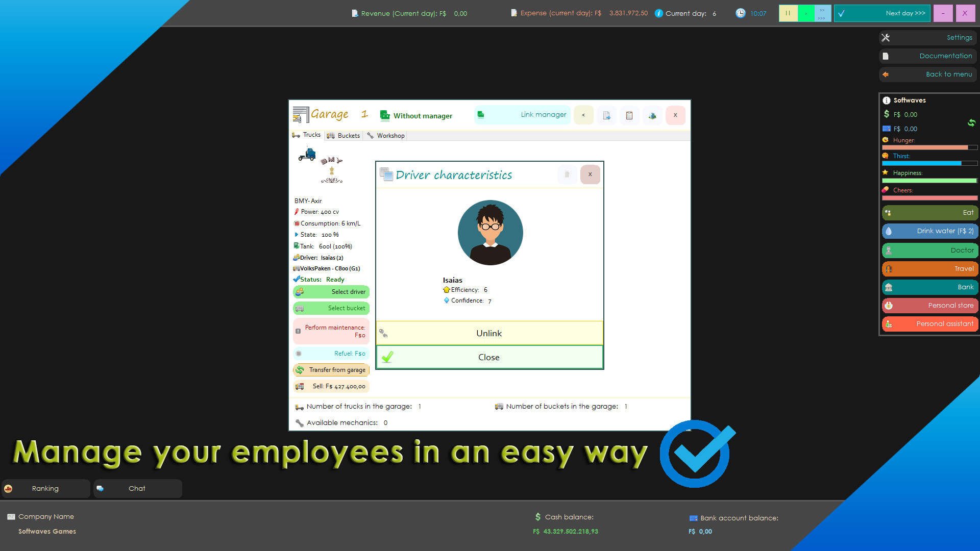
Task: Open the Doctor option in the sidebar
Action: point(929,250)
